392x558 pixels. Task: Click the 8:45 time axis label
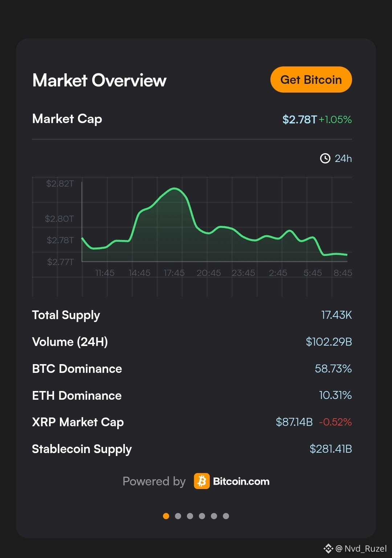coord(343,273)
